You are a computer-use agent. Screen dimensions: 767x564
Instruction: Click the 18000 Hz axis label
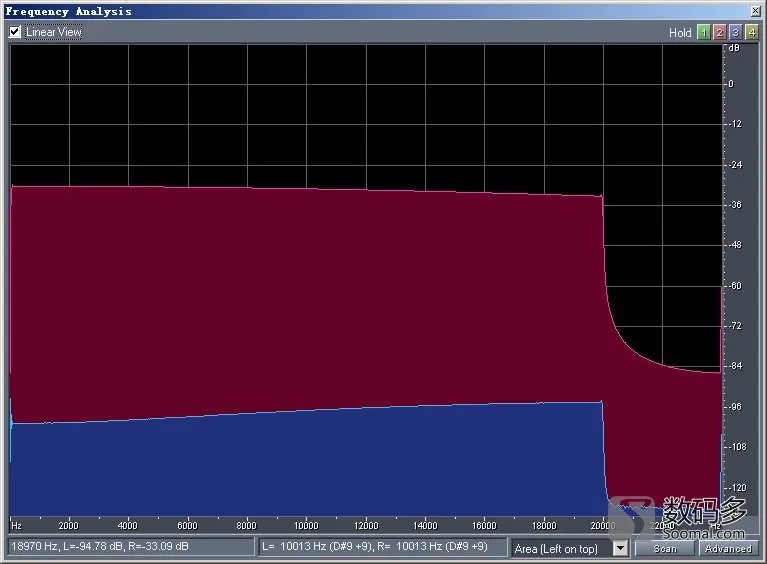544,525
